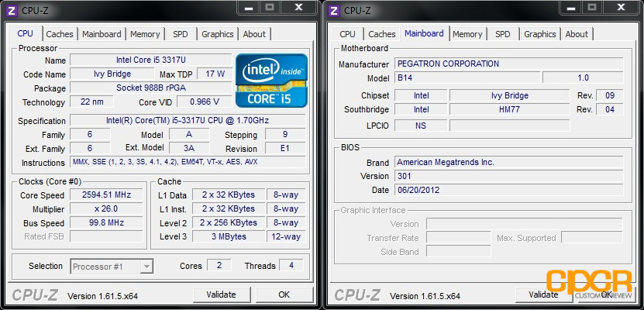Open Caches tab in right window
This screenshot has width=644, height=310.
[x=382, y=34]
